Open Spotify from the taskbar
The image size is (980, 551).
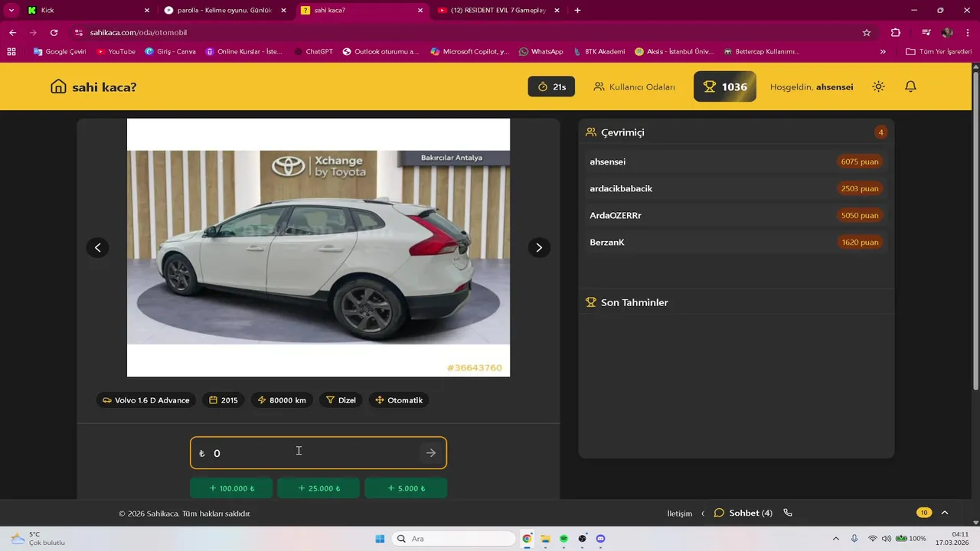pos(563,539)
